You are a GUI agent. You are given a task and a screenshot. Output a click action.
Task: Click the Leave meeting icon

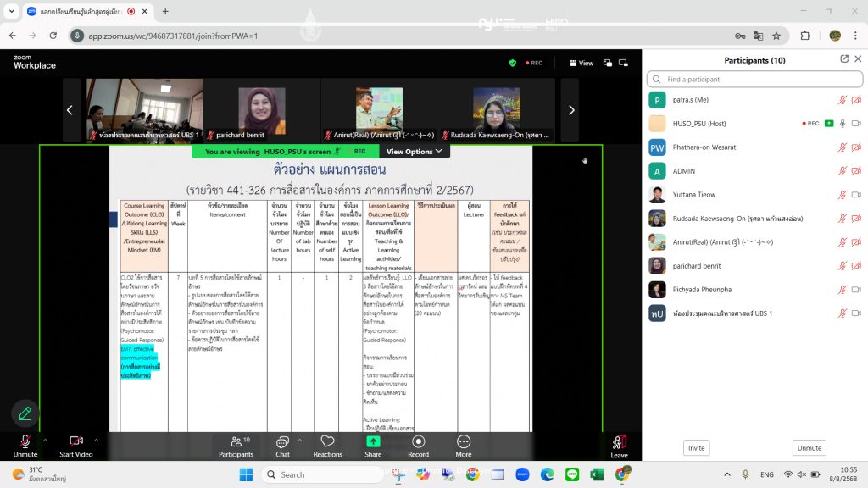(619, 446)
